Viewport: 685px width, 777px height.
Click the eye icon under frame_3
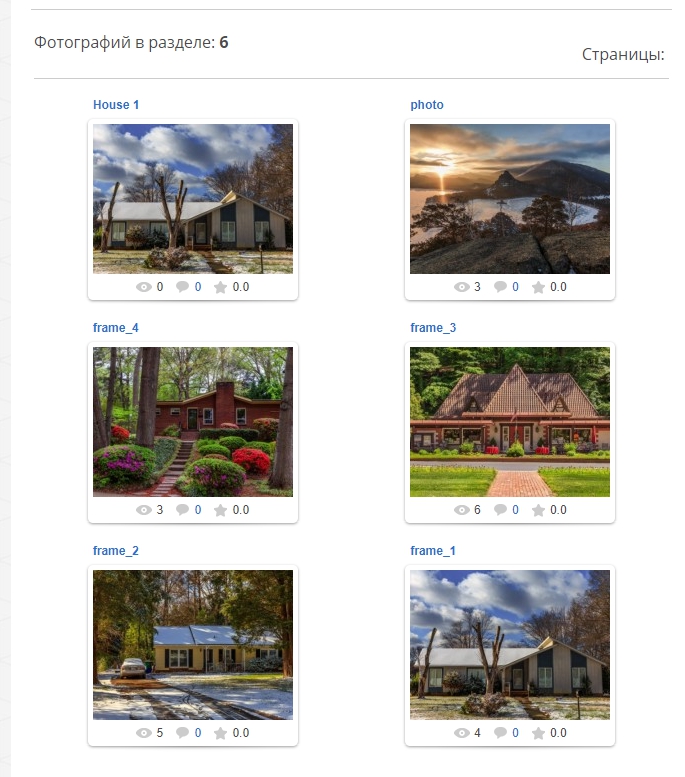461,510
